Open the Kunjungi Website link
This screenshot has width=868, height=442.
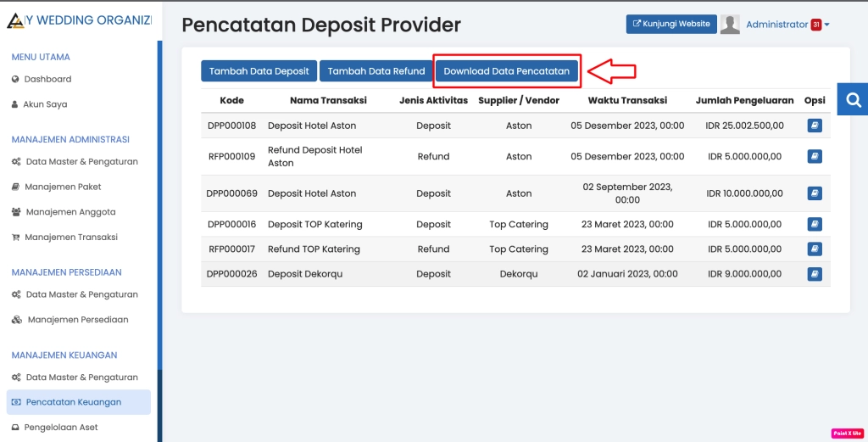point(671,24)
